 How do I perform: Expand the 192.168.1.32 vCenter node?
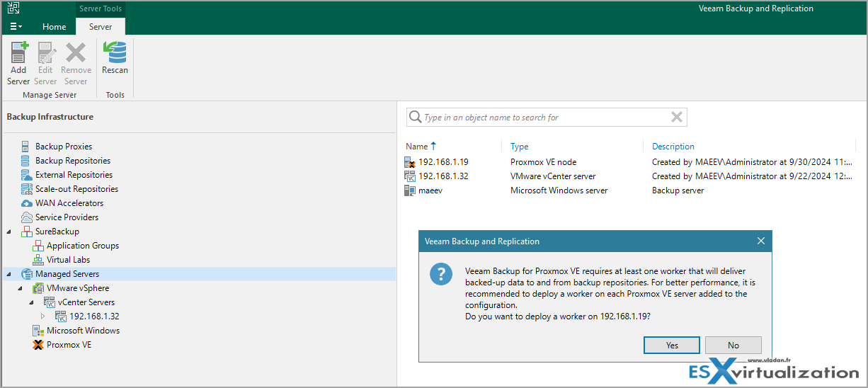tap(42, 316)
